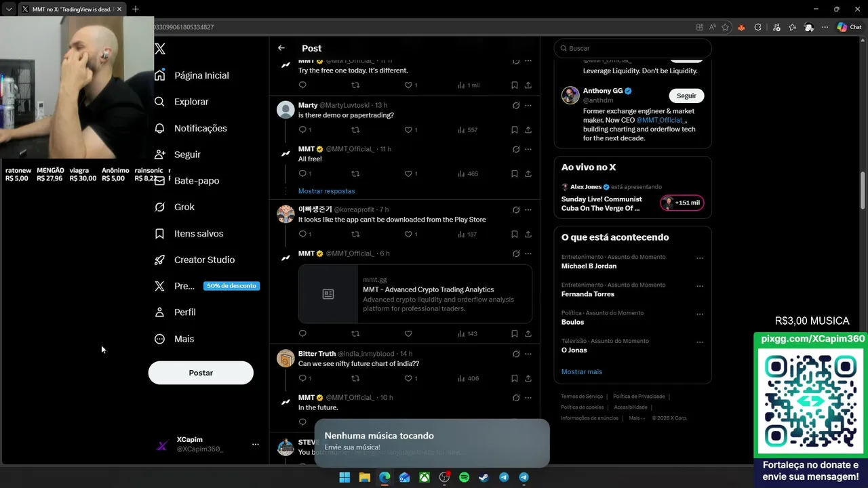This screenshot has height=488, width=868.
Task: Open a new browser tab
Action: [136, 9]
